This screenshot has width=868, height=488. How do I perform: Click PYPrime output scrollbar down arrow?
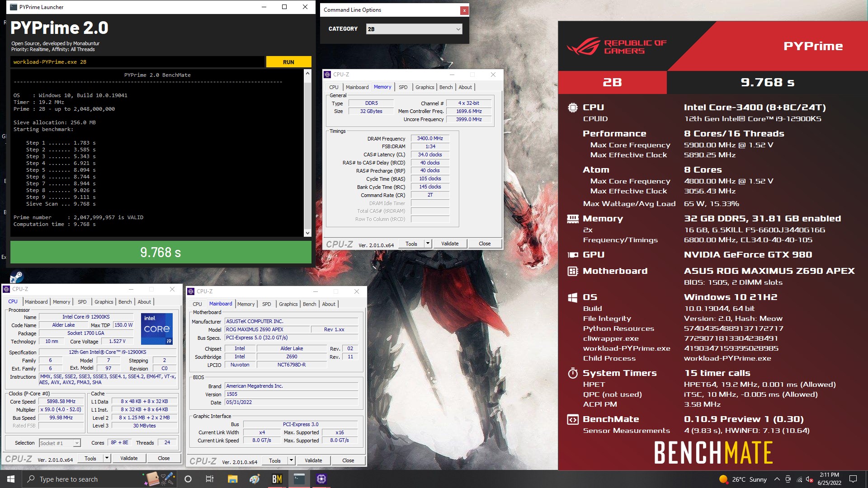308,233
